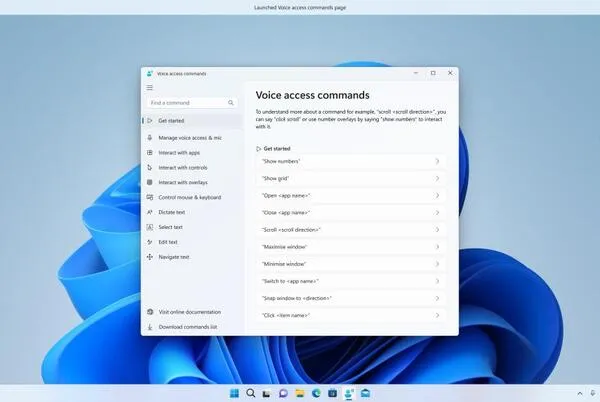
Task: Open taskbar Search
Action: pos(251,393)
